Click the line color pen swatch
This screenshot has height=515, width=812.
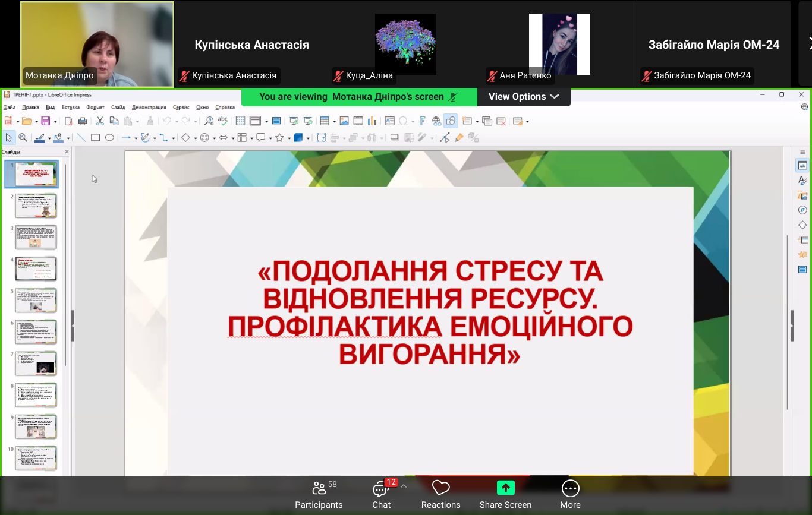40,138
